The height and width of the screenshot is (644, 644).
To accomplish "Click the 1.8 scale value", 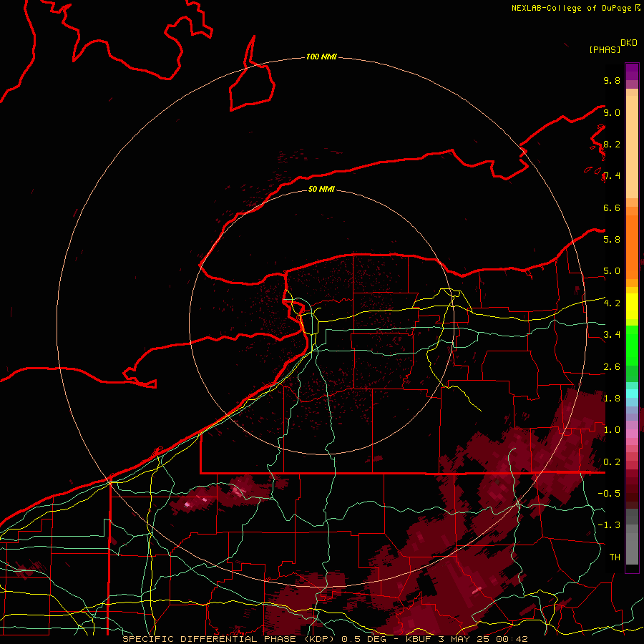I will (612, 399).
